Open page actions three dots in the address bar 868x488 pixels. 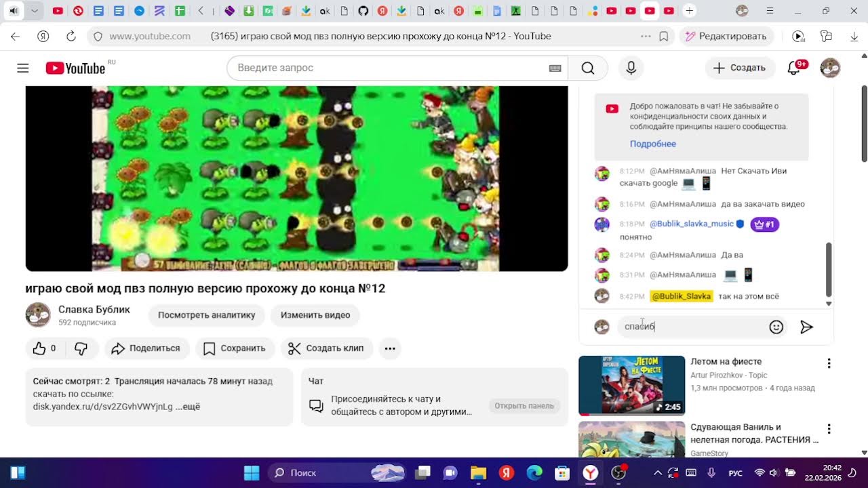click(646, 36)
